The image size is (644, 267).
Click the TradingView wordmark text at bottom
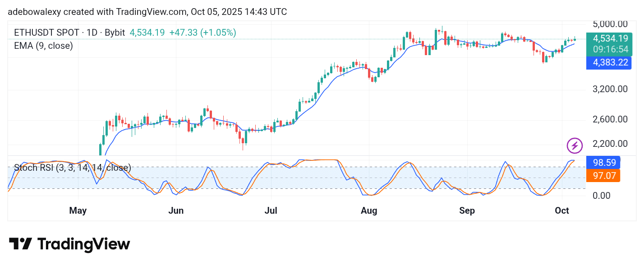(x=83, y=244)
